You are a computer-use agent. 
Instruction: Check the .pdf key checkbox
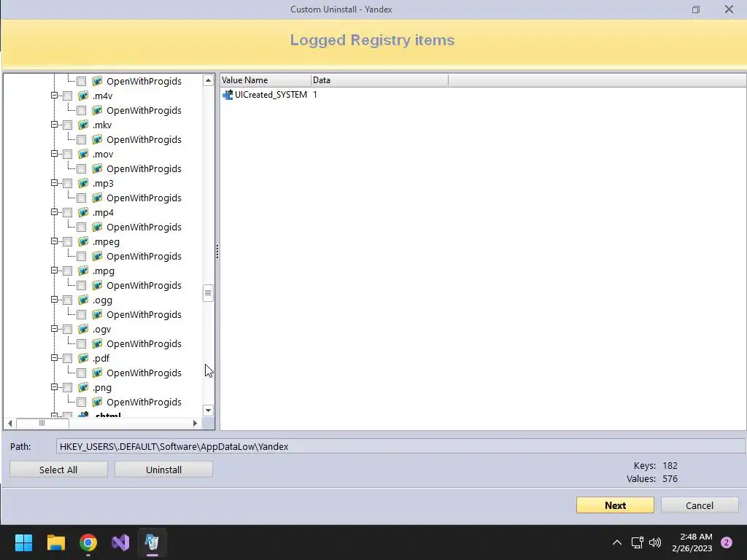pyautogui.click(x=68, y=359)
